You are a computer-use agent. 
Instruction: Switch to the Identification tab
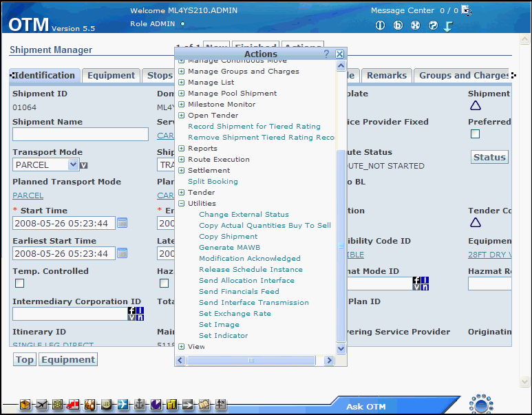click(x=45, y=75)
